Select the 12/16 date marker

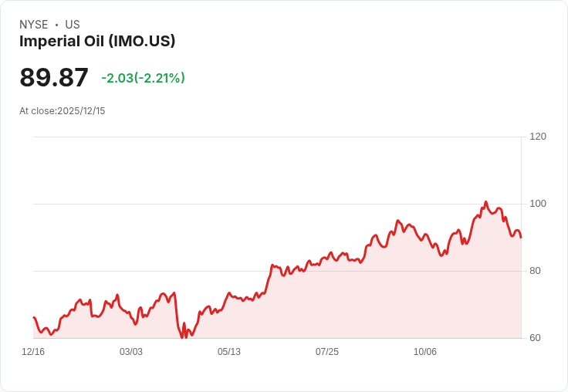pos(33,352)
